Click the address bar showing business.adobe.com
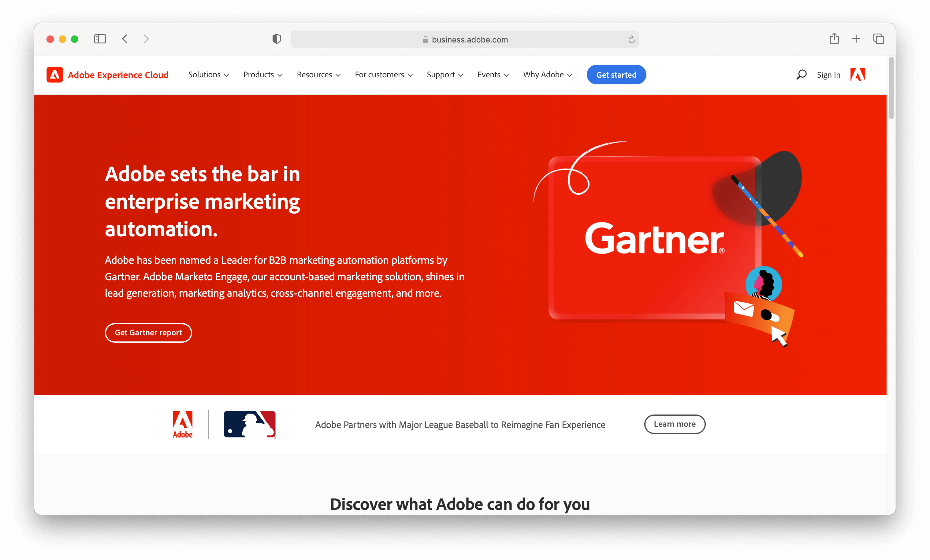 pos(465,39)
